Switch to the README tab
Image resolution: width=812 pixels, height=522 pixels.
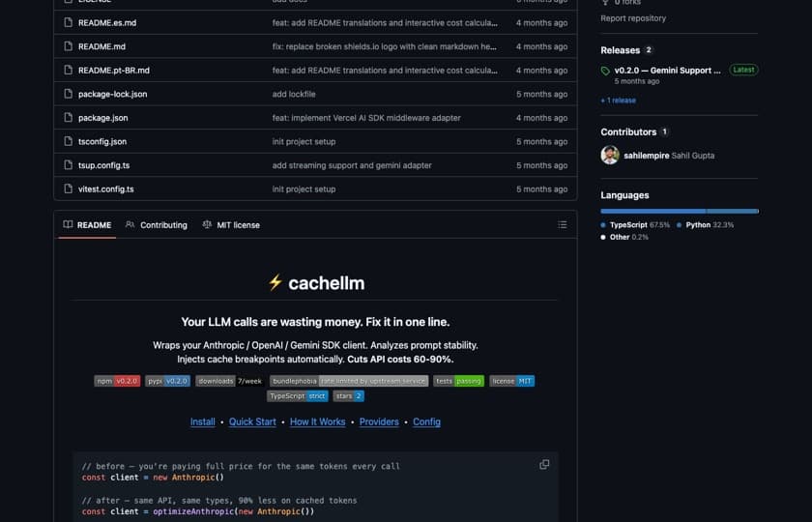click(x=87, y=224)
